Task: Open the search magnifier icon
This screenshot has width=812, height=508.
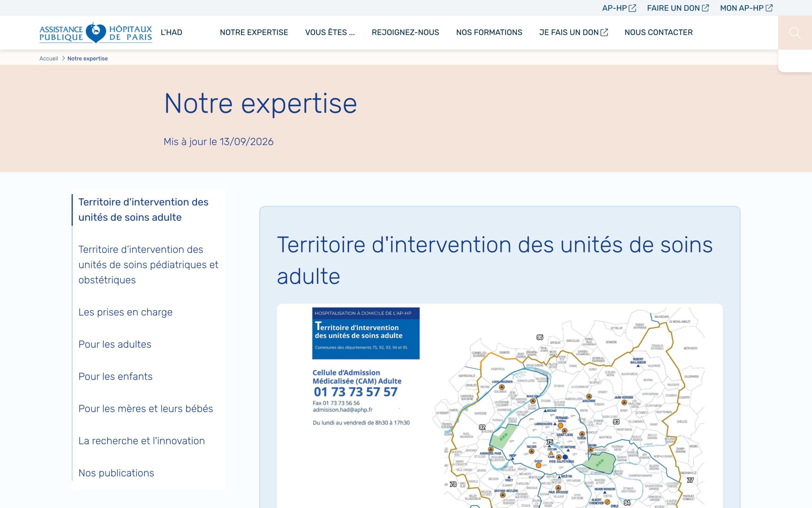Action: [795, 33]
